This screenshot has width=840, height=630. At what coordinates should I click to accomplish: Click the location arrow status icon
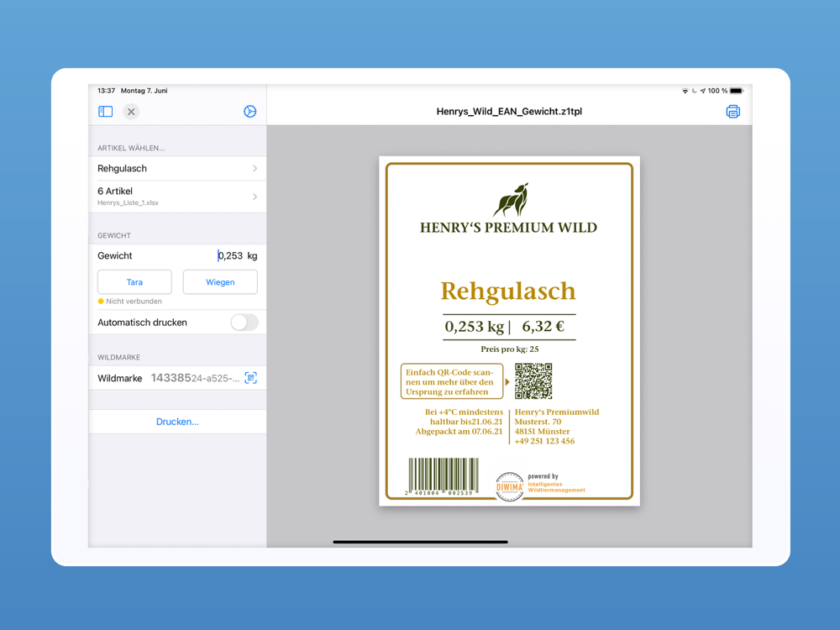703,91
